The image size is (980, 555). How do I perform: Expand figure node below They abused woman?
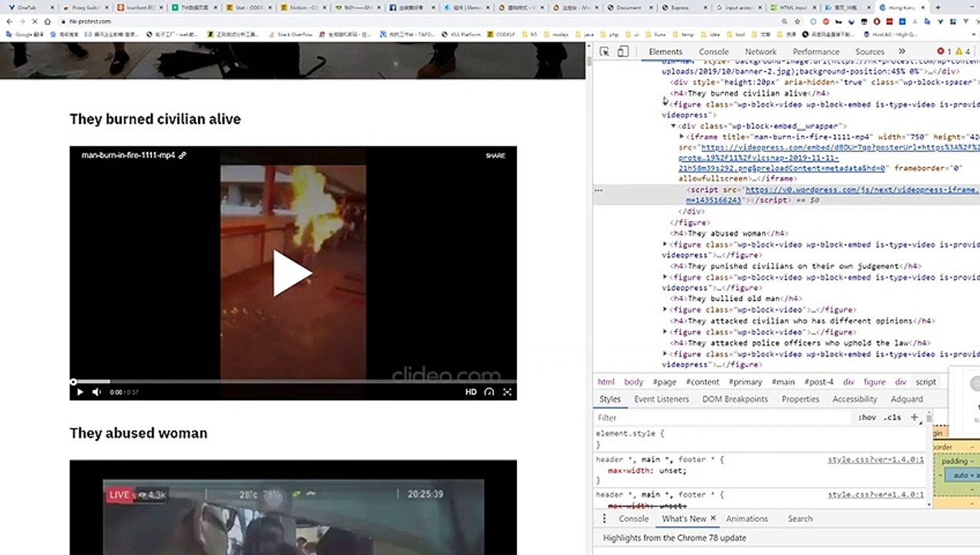[x=666, y=244]
